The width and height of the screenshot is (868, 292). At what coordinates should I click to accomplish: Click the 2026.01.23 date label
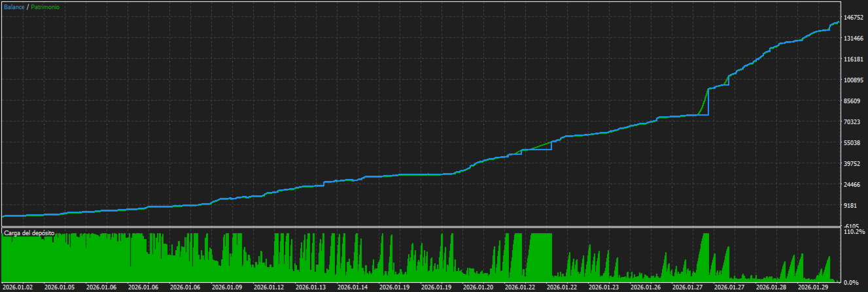pos(603,287)
